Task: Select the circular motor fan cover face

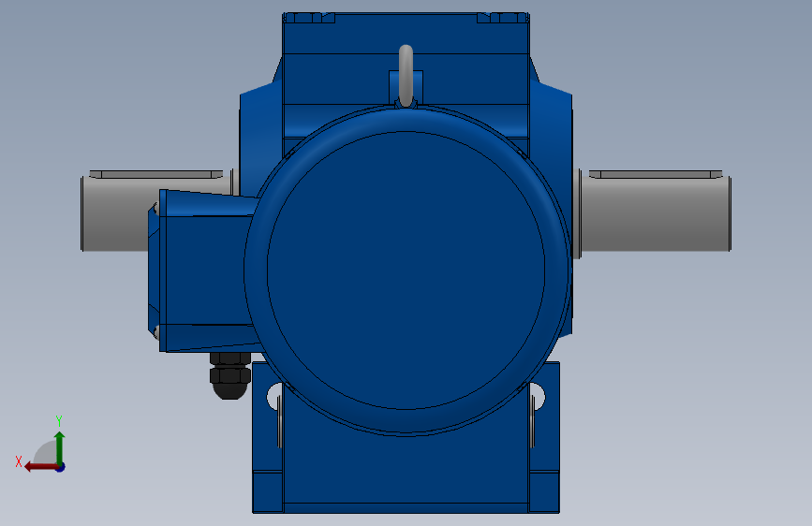Action: (x=406, y=270)
